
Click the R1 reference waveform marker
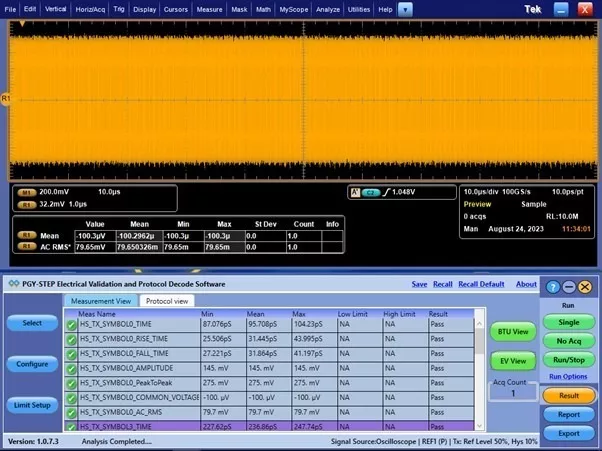[x=6, y=99]
